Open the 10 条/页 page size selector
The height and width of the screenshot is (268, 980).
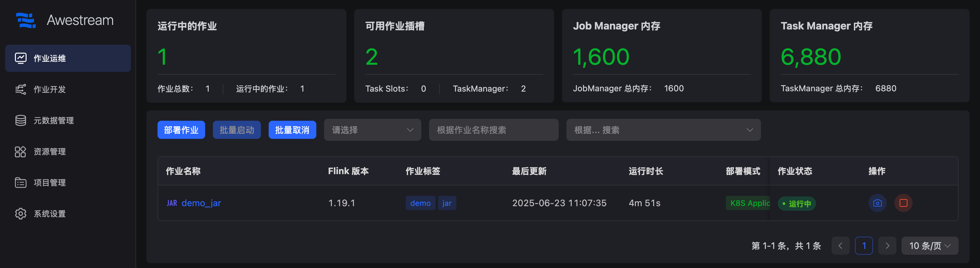click(929, 246)
